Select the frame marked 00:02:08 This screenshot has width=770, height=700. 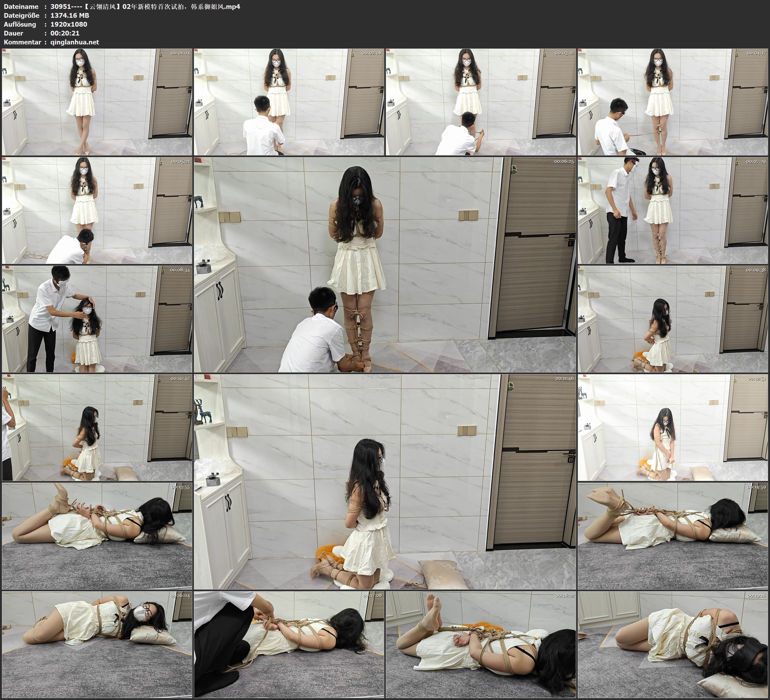(x=289, y=102)
